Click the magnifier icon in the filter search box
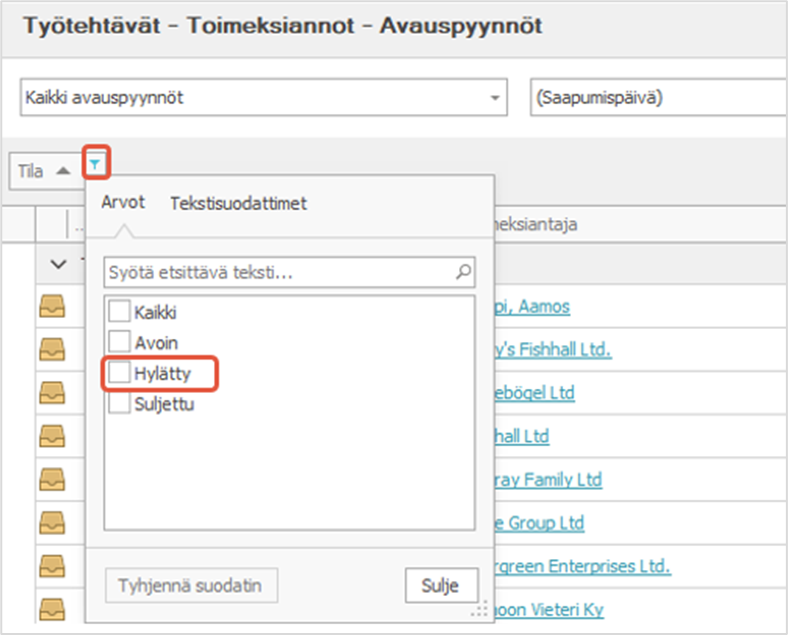 pos(463,271)
